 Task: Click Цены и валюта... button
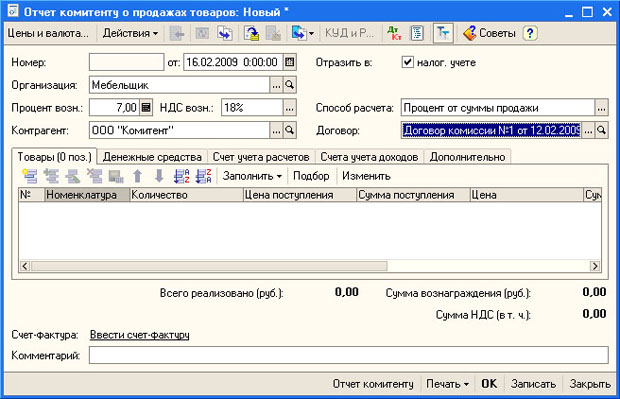pyautogui.click(x=48, y=33)
